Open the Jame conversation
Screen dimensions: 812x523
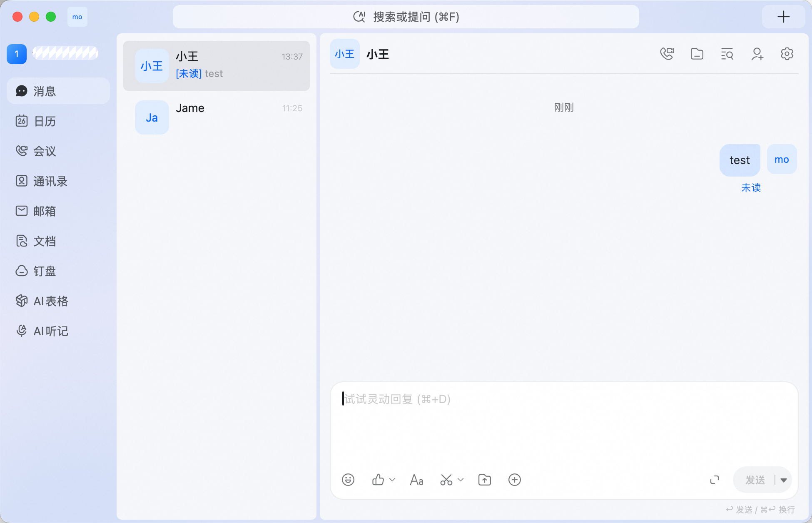point(217,117)
